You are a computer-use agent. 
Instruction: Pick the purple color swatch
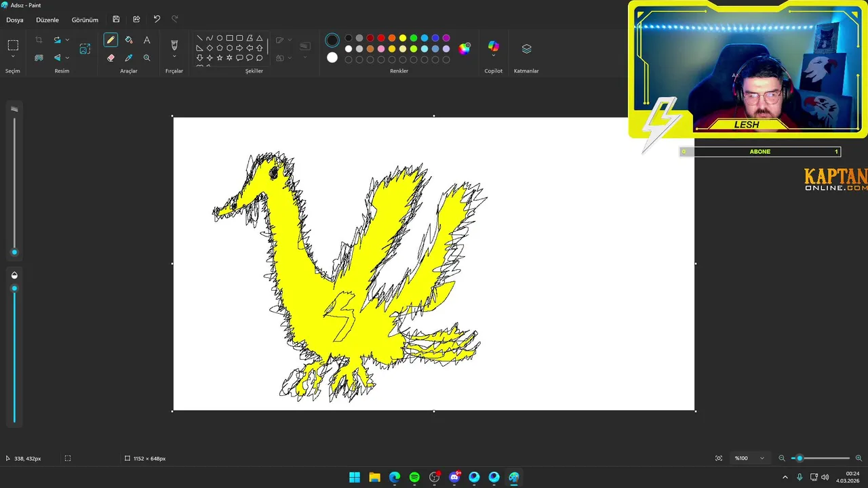point(446,38)
